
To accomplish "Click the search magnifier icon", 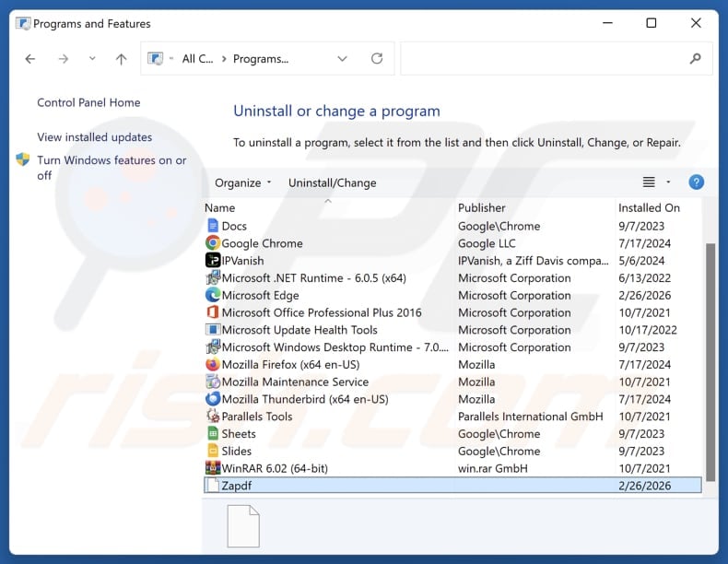I will coord(695,58).
